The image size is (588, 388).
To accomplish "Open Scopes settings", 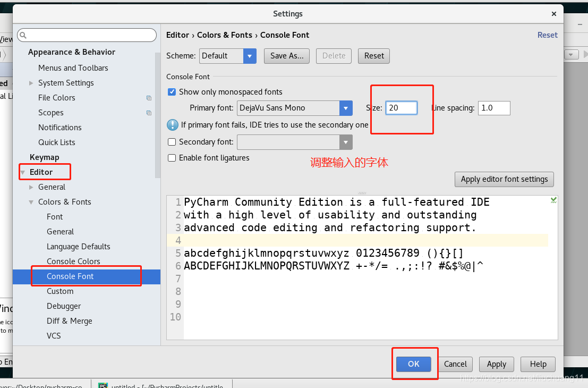I will 50,113.
